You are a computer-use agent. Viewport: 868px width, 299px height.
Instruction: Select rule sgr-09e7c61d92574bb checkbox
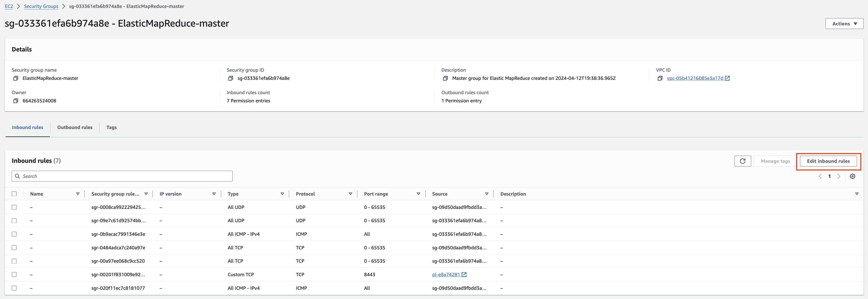pyautogui.click(x=14, y=221)
